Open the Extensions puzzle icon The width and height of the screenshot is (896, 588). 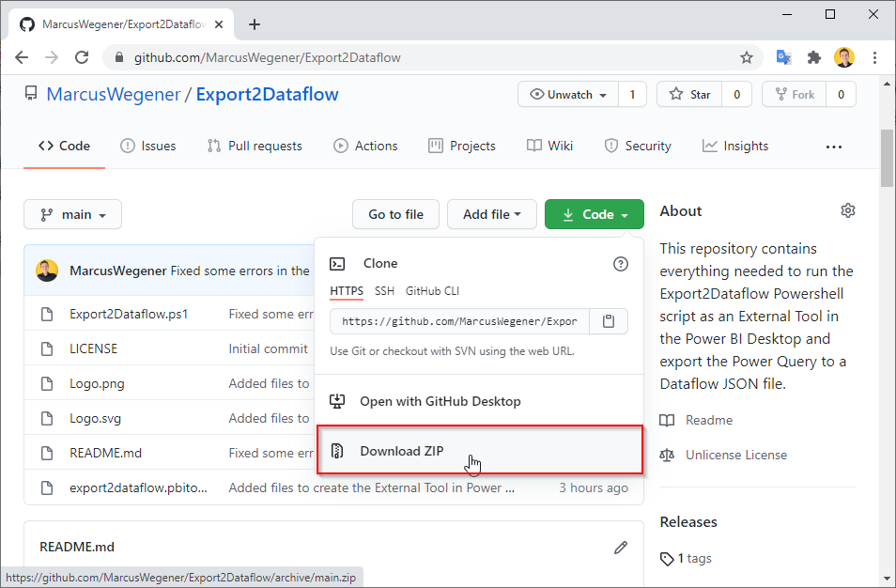(x=813, y=57)
